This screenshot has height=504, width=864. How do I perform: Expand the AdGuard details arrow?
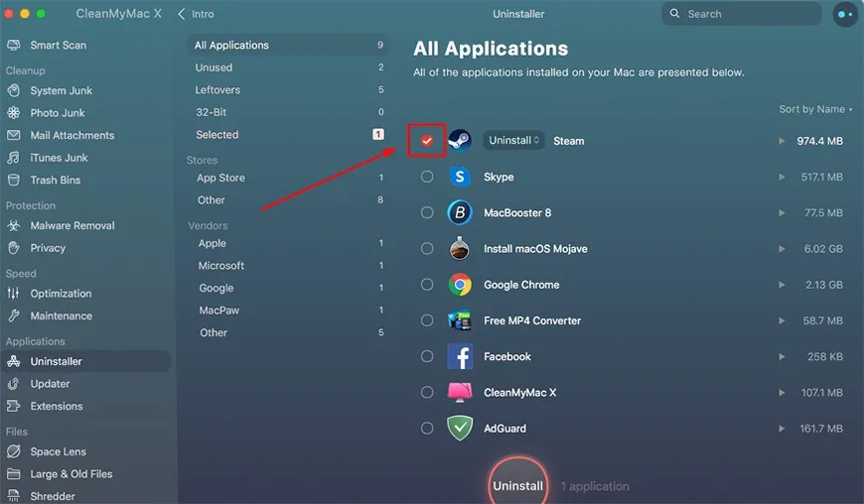coord(782,428)
